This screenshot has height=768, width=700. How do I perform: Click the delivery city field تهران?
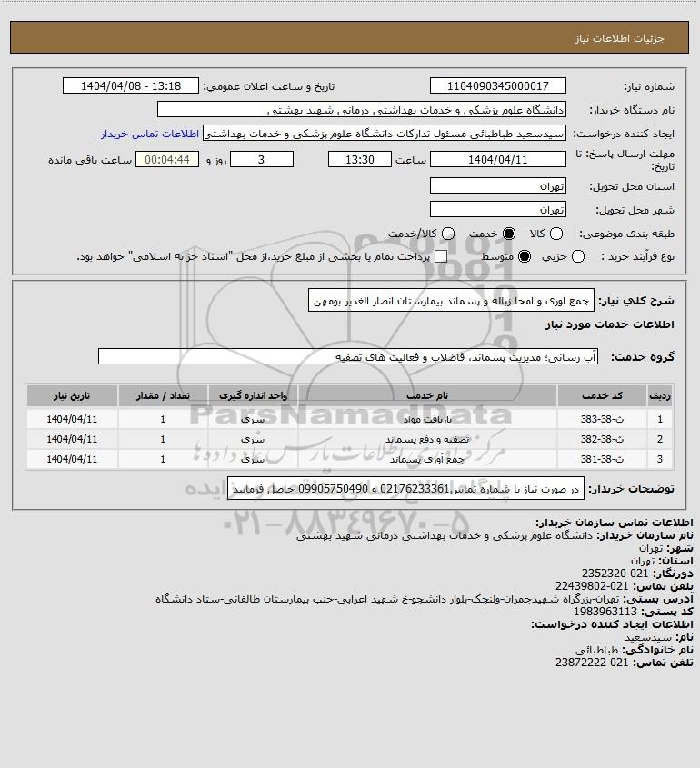[497, 209]
